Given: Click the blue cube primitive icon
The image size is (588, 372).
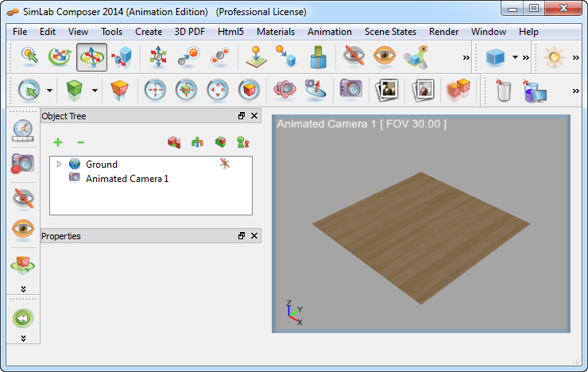Looking at the screenshot, I should click(x=495, y=57).
